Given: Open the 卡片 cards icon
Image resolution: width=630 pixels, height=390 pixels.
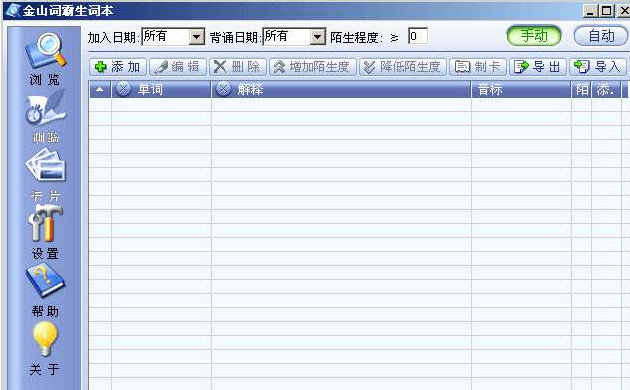Looking at the screenshot, I should pyautogui.click(x=45, y=165).
